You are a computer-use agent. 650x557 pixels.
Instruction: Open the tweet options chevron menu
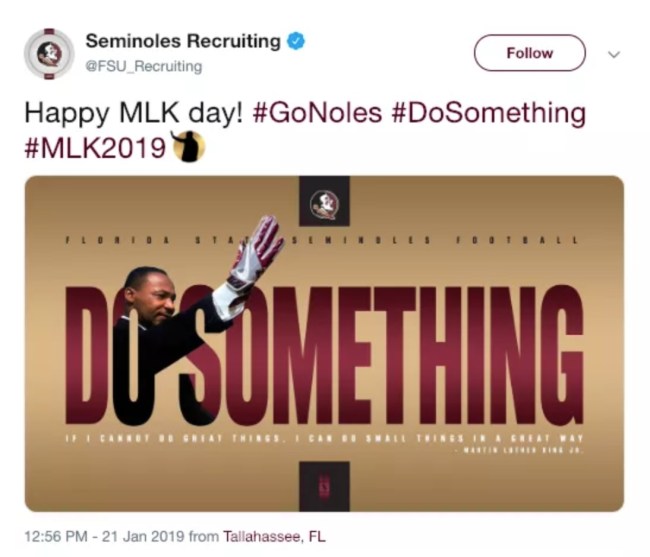click(x=614, y=54)
